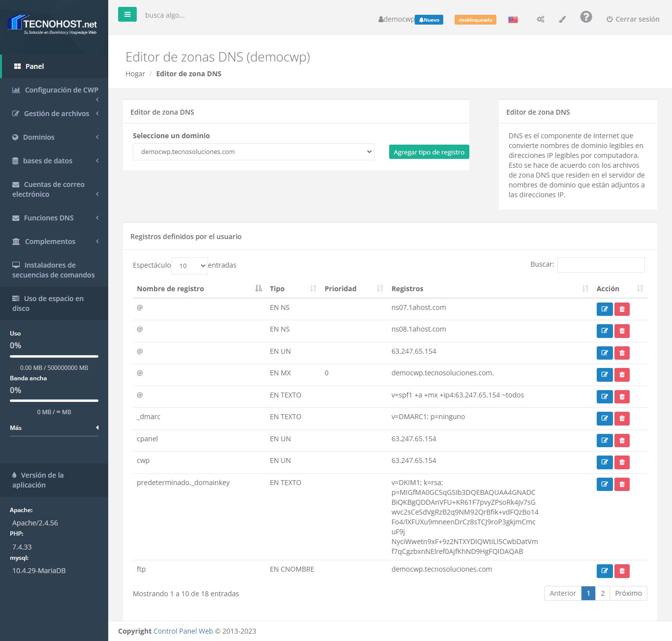The image size is (672, 641).
Task: Click the green hamburger menu toggle
Action: click(127, 15)
